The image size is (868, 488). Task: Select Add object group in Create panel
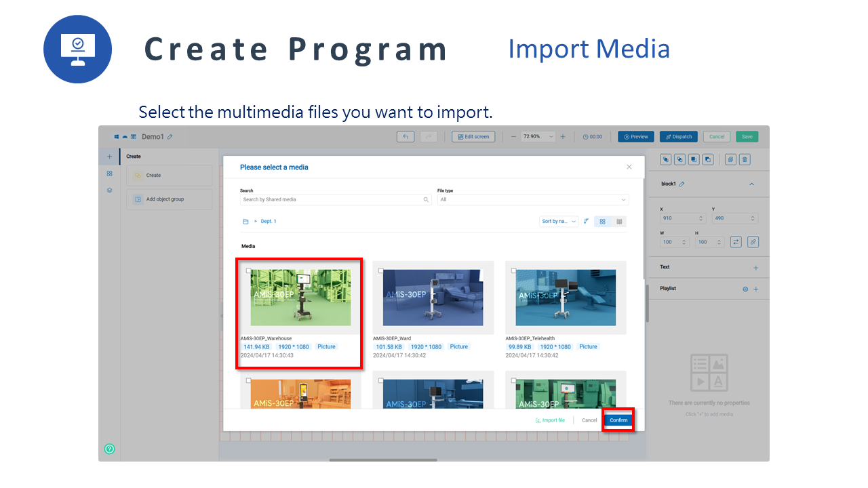click(169, 199)
